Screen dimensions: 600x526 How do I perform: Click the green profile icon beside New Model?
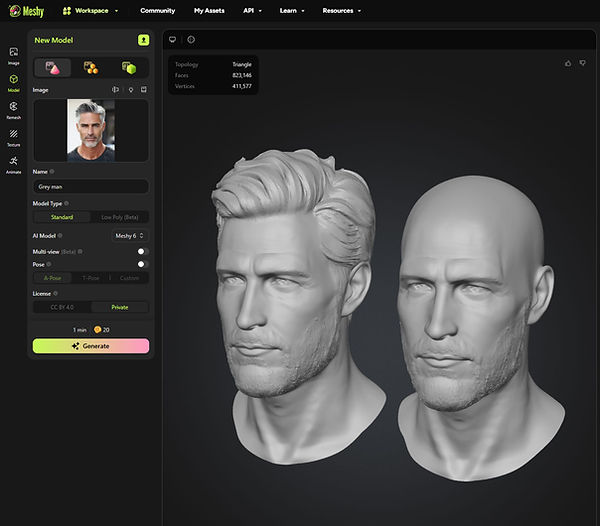click(x=143, y=40)
